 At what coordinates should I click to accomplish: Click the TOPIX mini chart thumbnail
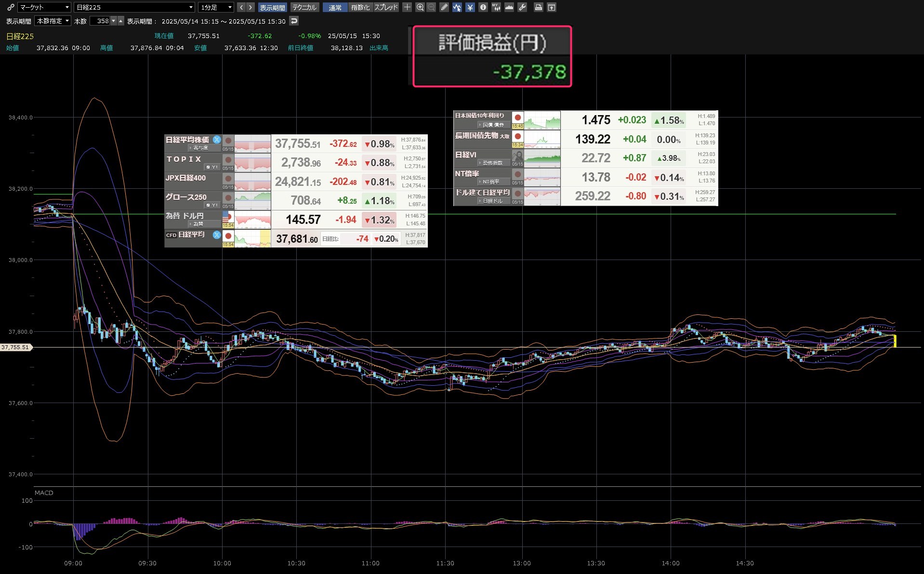coord(253,163)
